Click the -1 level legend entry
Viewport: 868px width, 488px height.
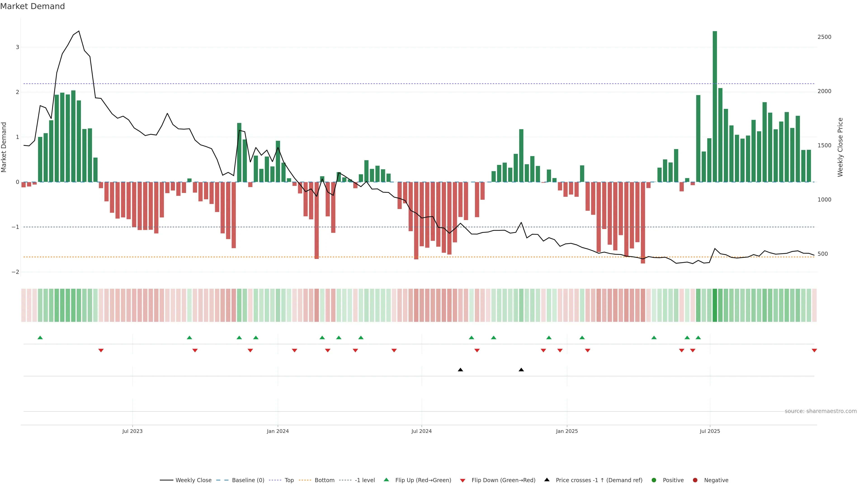(x=365, y=480)
